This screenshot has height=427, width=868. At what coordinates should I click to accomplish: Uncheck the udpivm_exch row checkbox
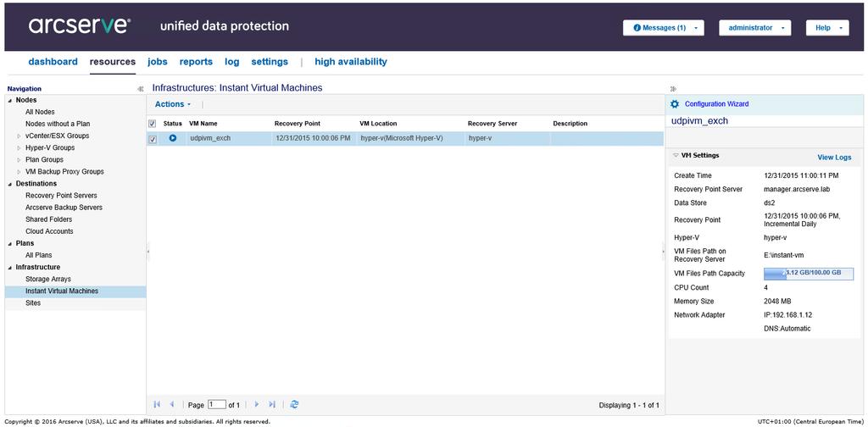click(x=153, y=140)
